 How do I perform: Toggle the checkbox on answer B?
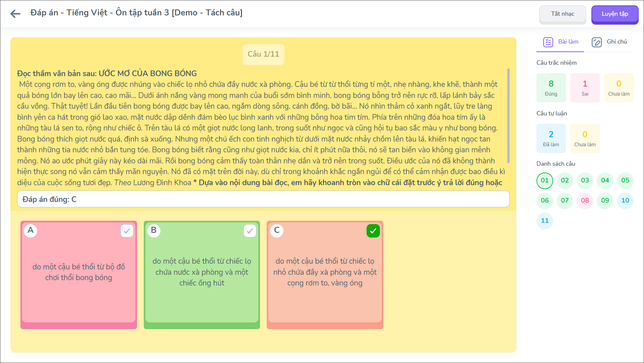(250, 231)
